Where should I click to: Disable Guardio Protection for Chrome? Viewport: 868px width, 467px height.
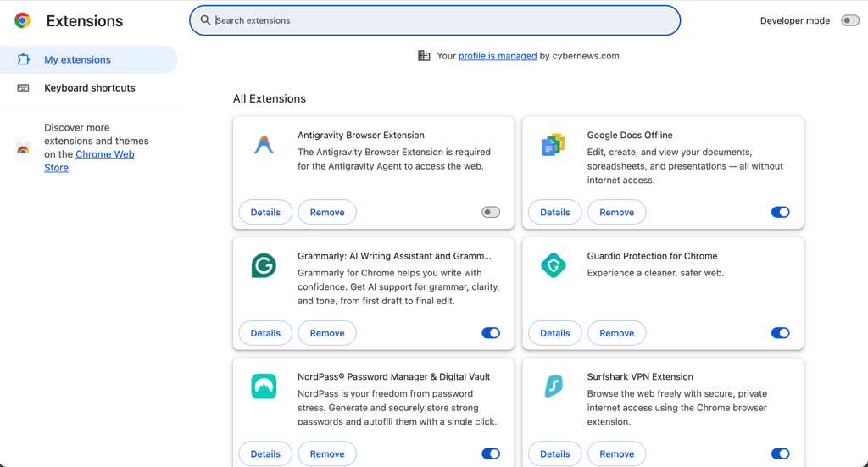(x=780, y=332)
